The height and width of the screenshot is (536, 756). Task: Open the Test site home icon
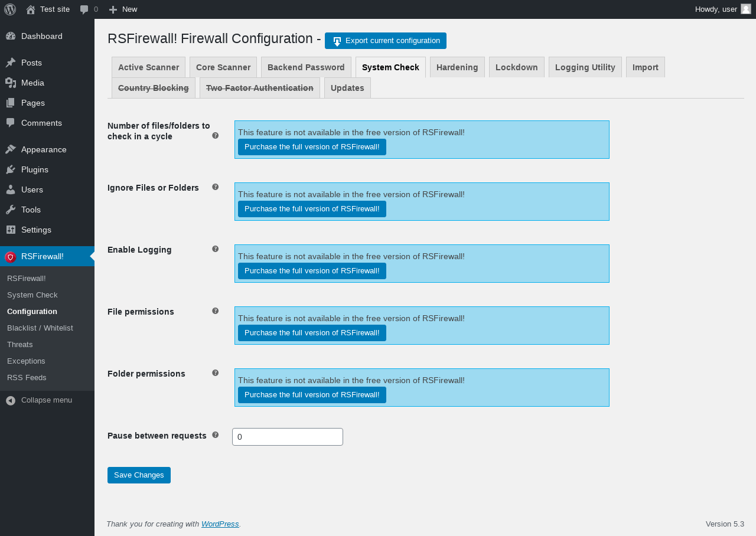31,9
